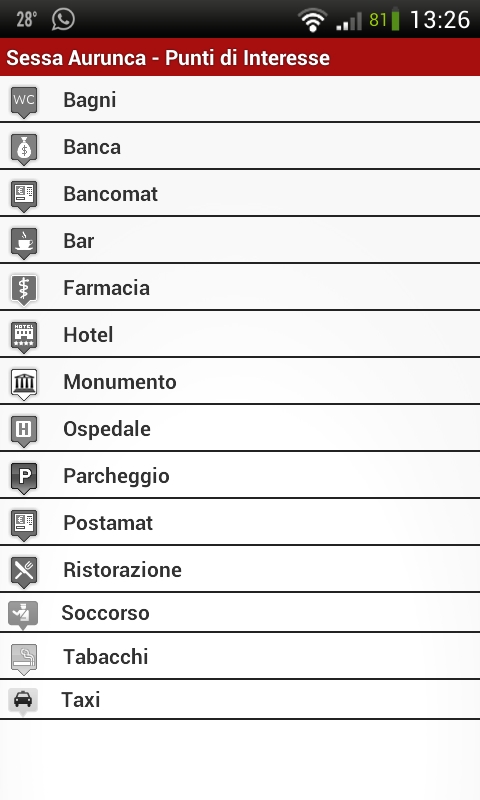480x800 pixels.
Task: Select the Monumento text label
Action: click(x=120, y=382)
